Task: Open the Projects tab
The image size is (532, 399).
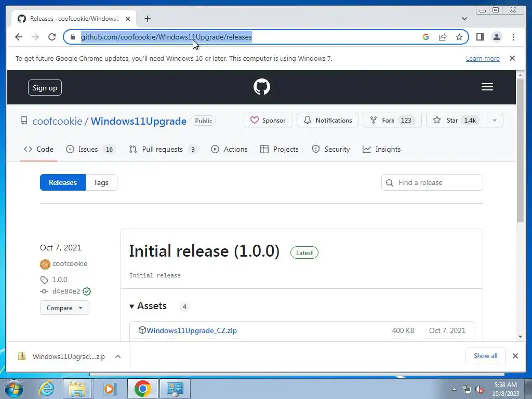Action: [279, 149]
